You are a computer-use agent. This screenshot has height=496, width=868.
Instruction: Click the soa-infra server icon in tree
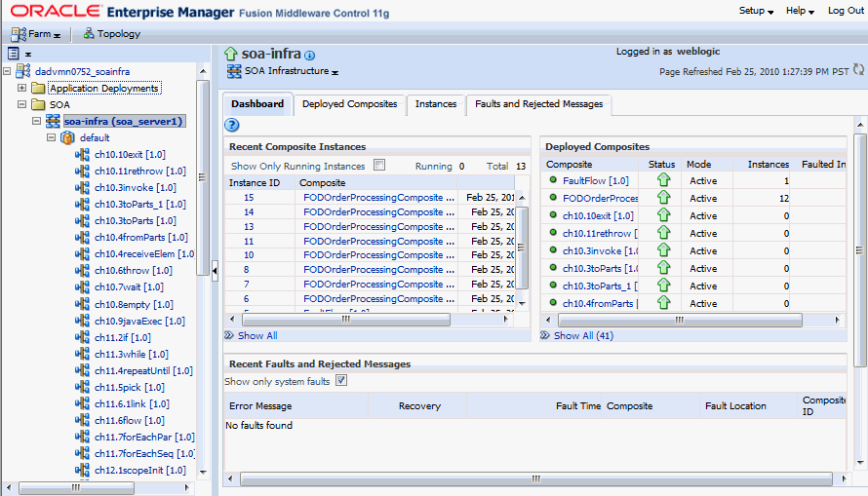[53, 121]
